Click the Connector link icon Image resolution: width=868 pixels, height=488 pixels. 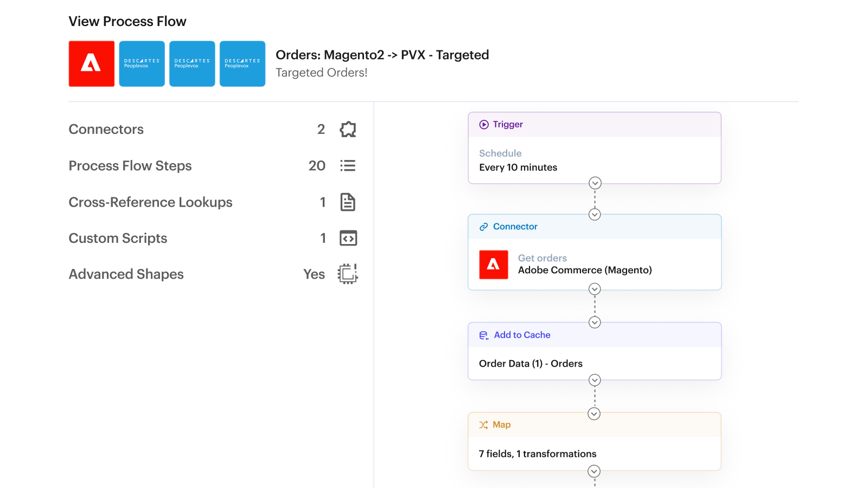pyautogui.click(x=484, y=227)
